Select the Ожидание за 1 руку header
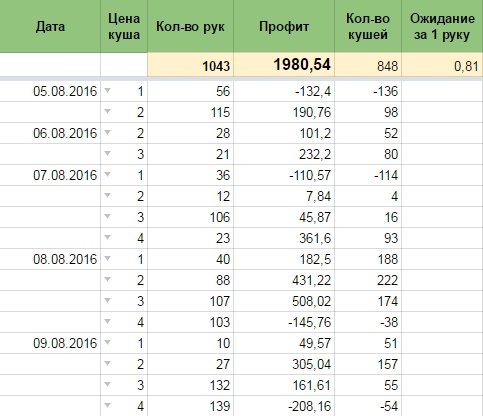Screen dimensions: 483x416 tap(442, 26)
